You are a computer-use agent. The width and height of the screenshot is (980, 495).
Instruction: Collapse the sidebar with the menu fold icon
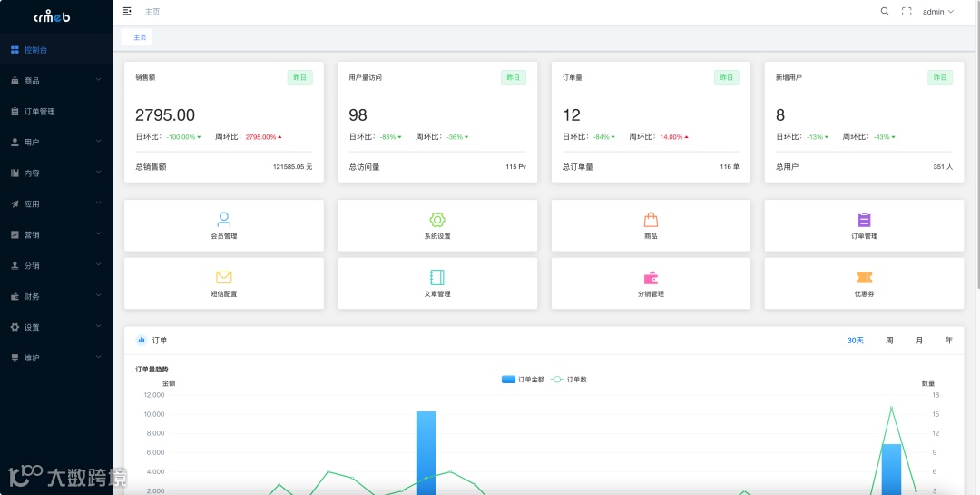coord(127,11)
